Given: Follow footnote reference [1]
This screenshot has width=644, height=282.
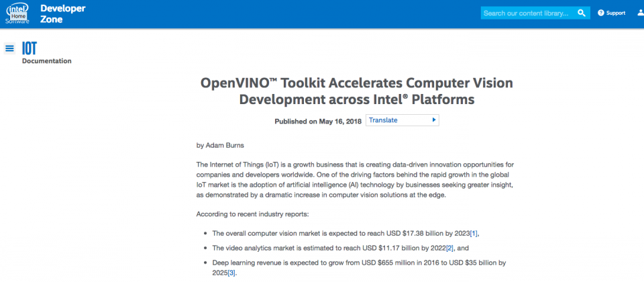Looking at the screenshot, I should pyautogui.click(x=474, y=234).
